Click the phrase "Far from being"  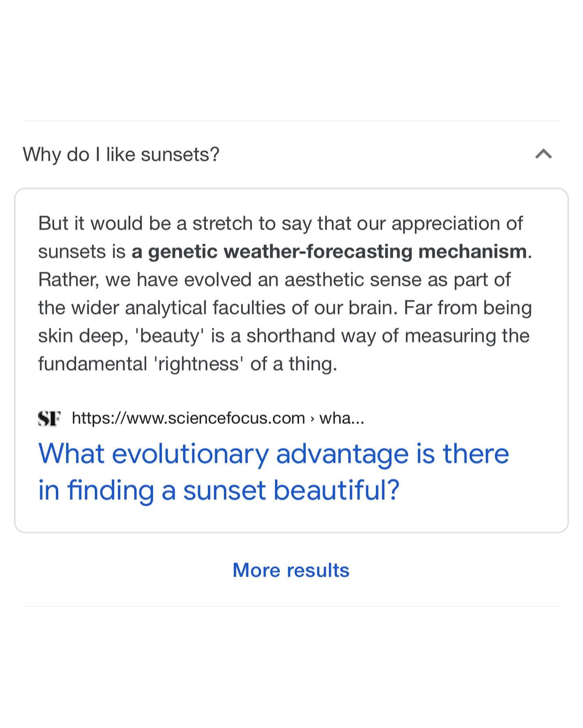[x=468, y=308]
